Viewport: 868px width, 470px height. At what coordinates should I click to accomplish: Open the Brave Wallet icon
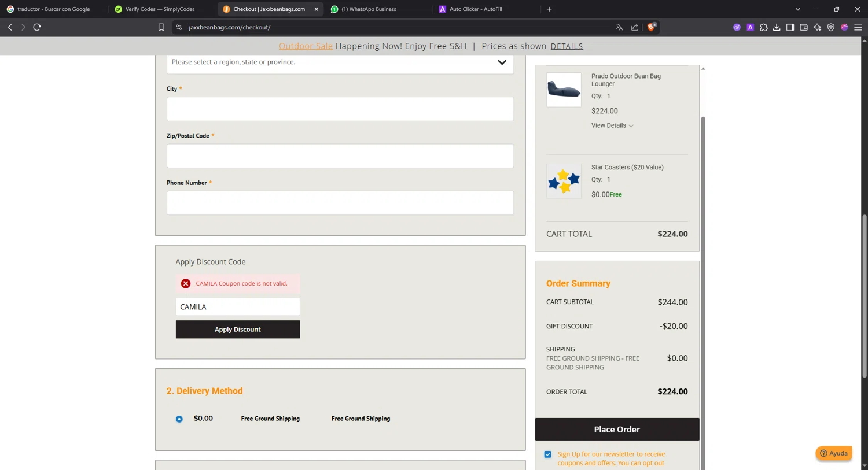pyautogui.click(x=804, y=27)
